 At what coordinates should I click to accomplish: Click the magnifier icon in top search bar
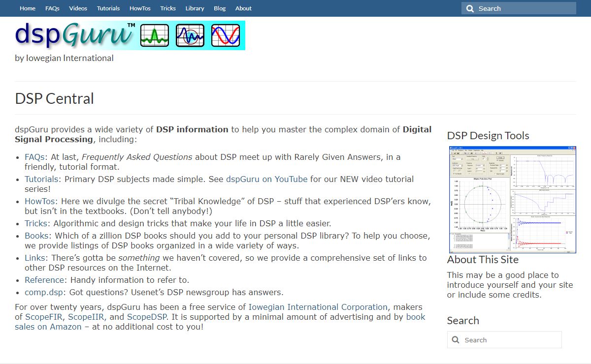pyautogui.click(x=470, y=8)
